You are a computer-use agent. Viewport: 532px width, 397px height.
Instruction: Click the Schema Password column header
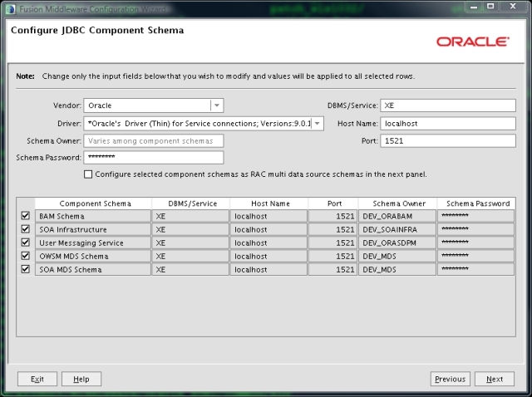[476, 203]
